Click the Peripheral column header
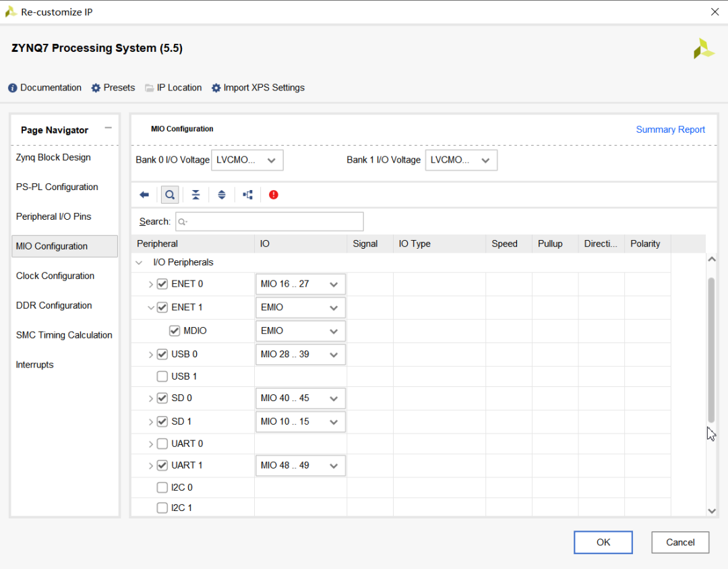 193,244
